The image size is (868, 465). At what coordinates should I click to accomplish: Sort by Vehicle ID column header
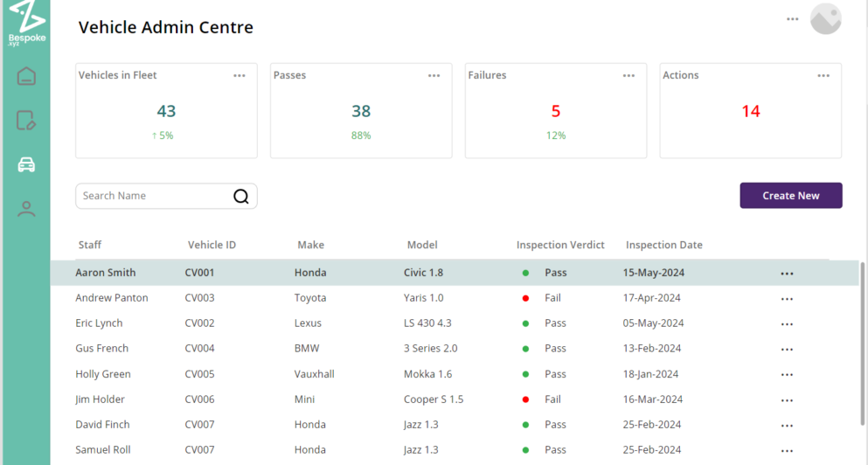[212, 245]
